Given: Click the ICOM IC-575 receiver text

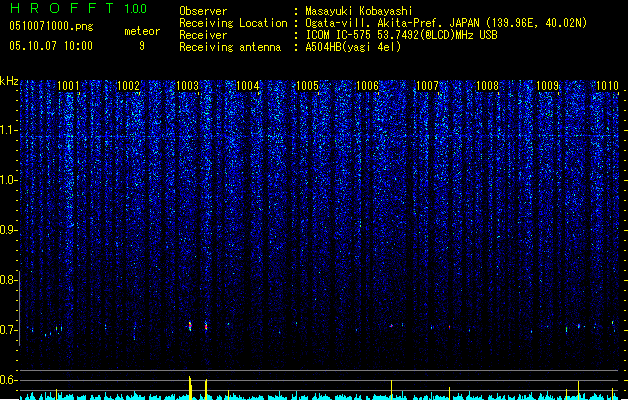Looking at the screenshot, I should [402, 35].
